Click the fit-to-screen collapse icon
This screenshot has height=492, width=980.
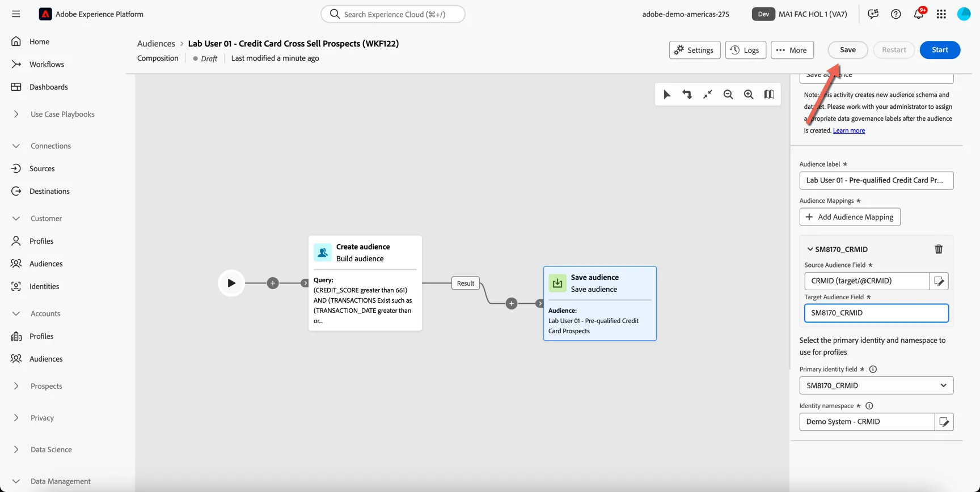point(708,95)
